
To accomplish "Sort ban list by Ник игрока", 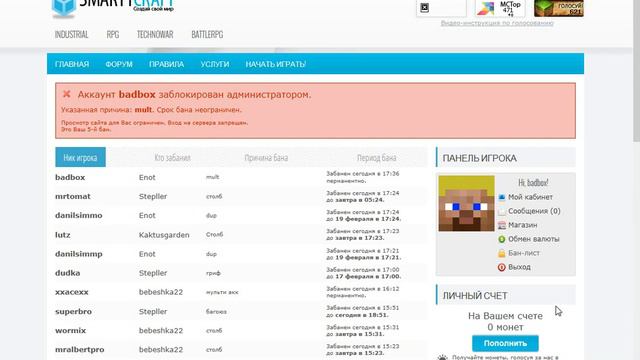I will point(80,157).
